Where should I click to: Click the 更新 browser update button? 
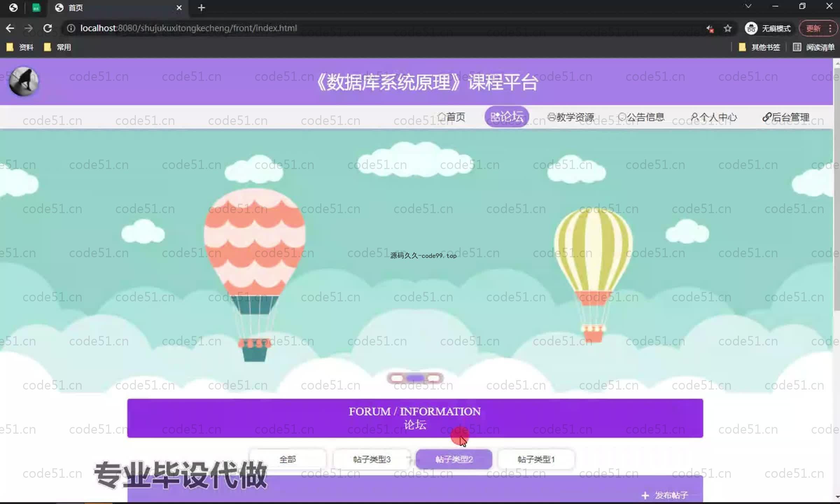(x=813, y=28)
